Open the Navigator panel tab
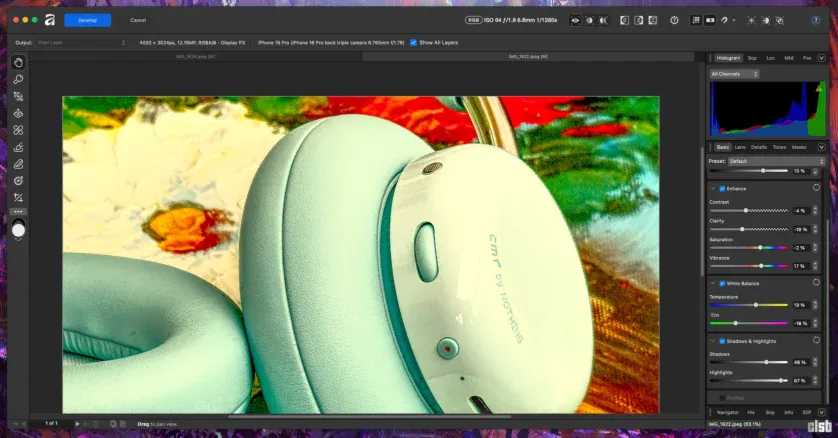Screen dimensions: 838x438 point(727,411)
